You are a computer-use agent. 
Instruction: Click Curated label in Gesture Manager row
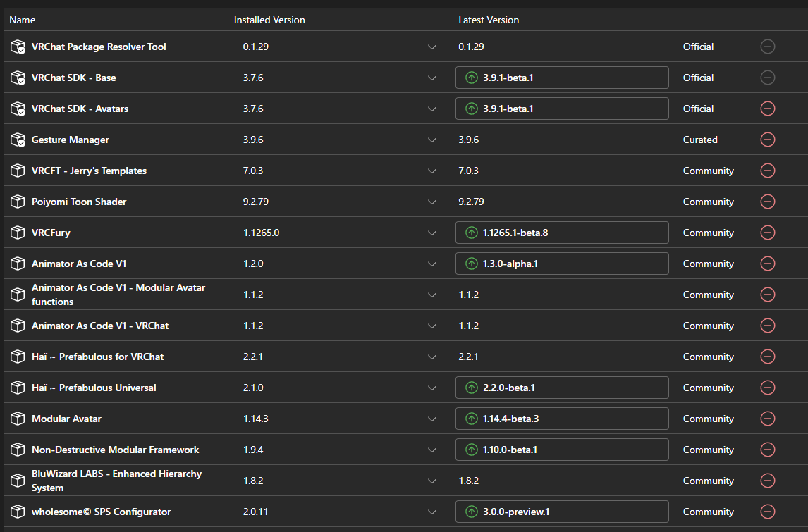700,140
